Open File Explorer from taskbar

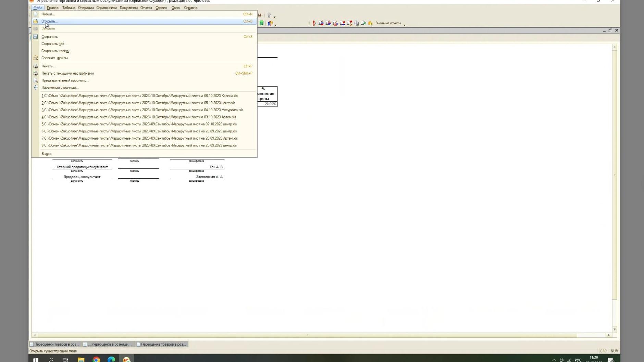pyautogui.click(x=81, y=359)
